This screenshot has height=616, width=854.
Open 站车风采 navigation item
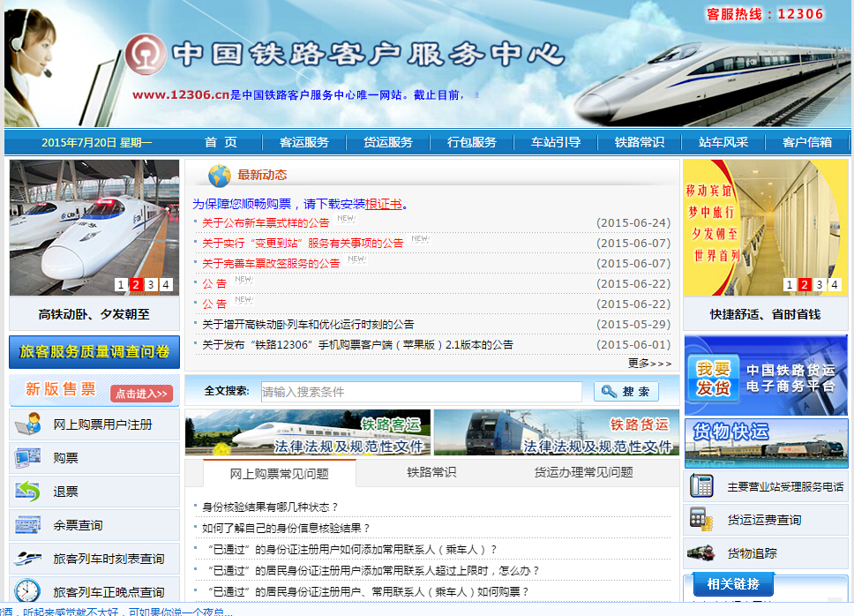pos(723,142)
